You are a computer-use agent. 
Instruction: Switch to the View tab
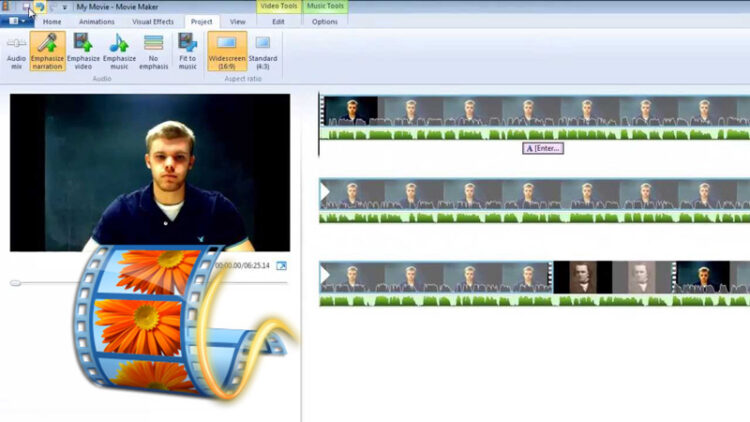point(237,22)
